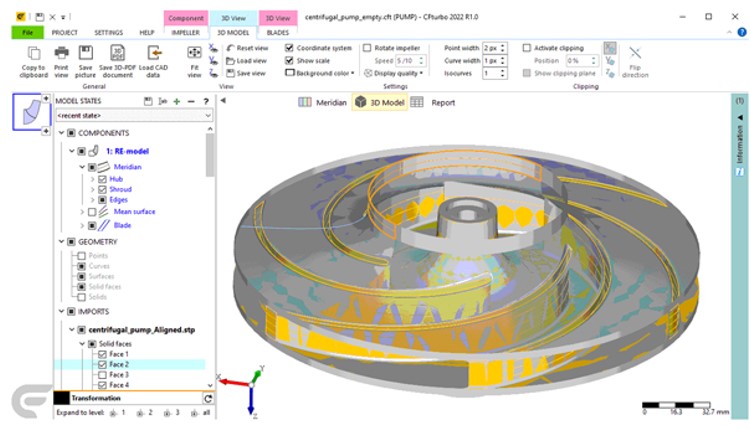Click the Save 3D-PDF document icon
Viewport: 751px width, 431px height.
[118, 53]
